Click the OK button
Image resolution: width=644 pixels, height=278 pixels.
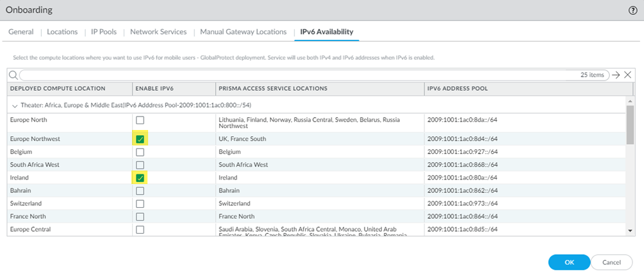tap(569, 262)
